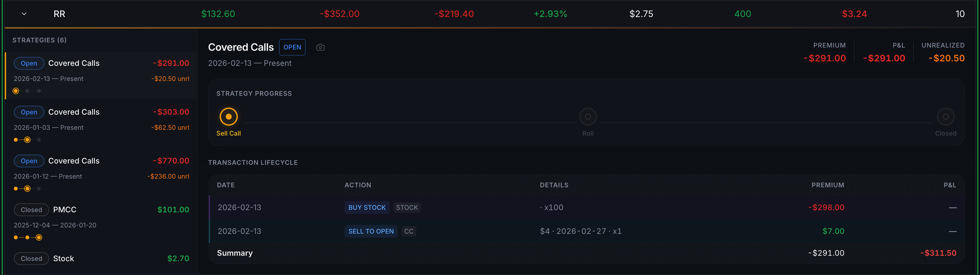Click the Open badge on 2026-02-13 strategy
980x275 pixels.
click(x=29, y=63)
